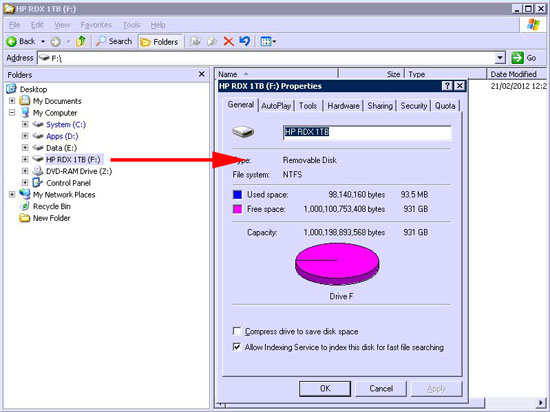Viewport: 550px width, 412px height.
Task: Select My Network Places icon
Action: tap(25, 194)
